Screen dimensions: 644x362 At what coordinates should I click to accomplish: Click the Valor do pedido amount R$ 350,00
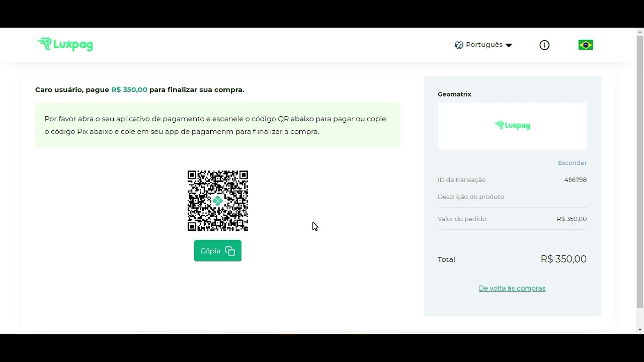click(572, 219)
